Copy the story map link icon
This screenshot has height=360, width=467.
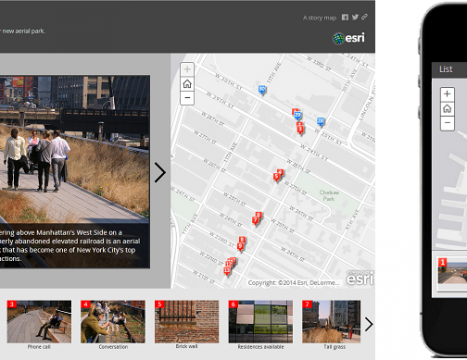click(x=365, y=17)
